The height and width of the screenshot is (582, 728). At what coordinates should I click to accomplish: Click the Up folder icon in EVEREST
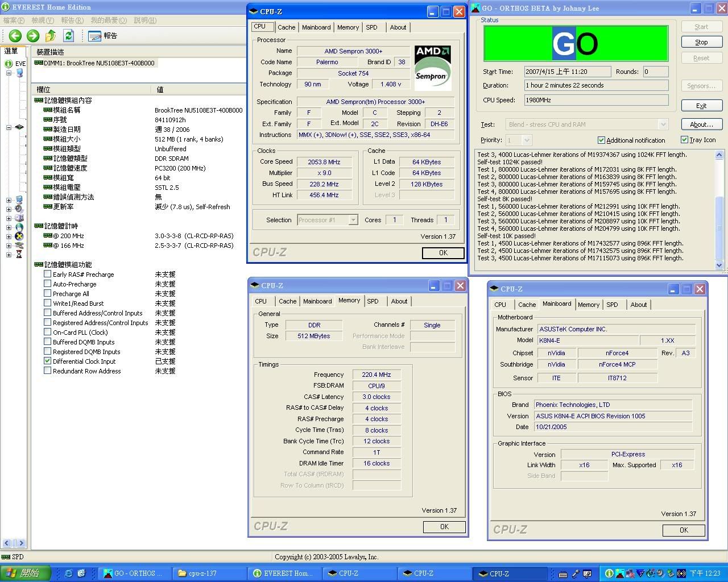tap(51, 36)
